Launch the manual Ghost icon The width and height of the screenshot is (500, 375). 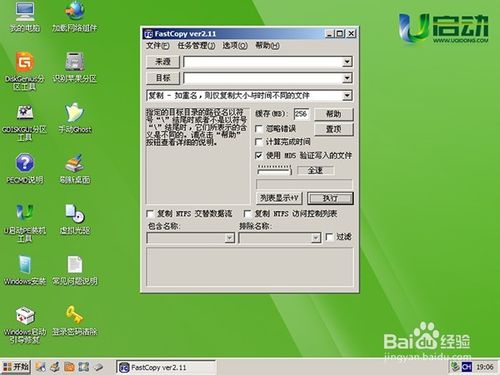74,117
